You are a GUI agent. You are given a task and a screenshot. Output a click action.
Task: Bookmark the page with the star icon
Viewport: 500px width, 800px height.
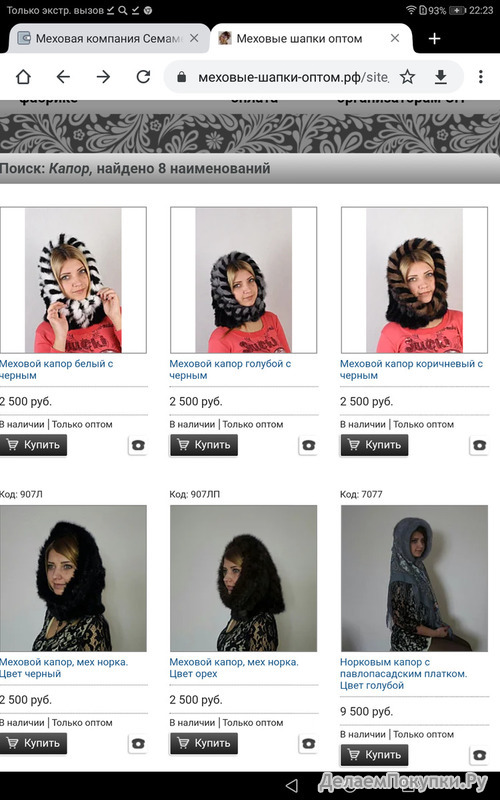[407, 77]
